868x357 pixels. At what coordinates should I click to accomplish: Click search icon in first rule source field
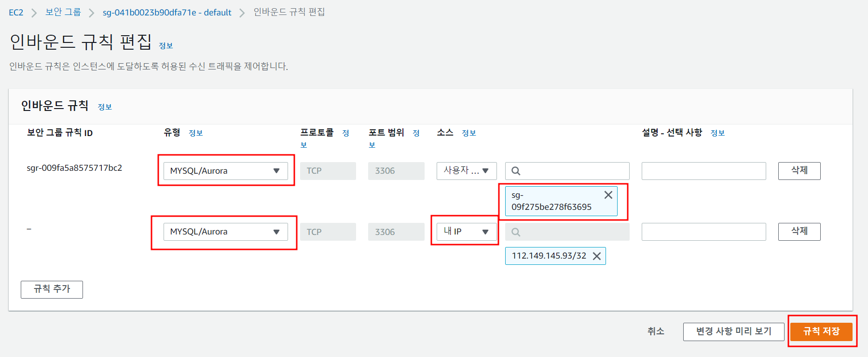tap(516, 171)
